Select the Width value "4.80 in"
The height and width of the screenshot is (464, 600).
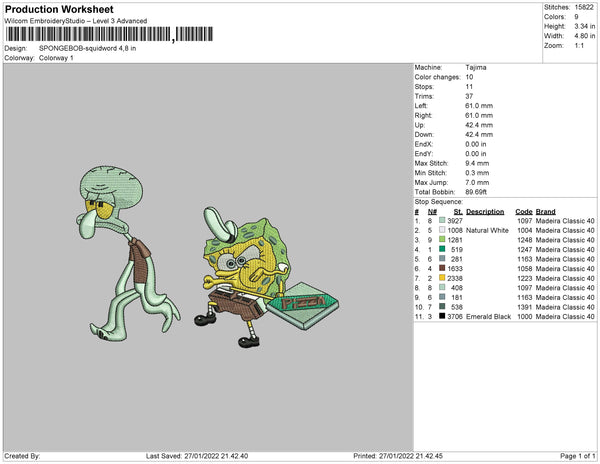(x=585, y=36)
